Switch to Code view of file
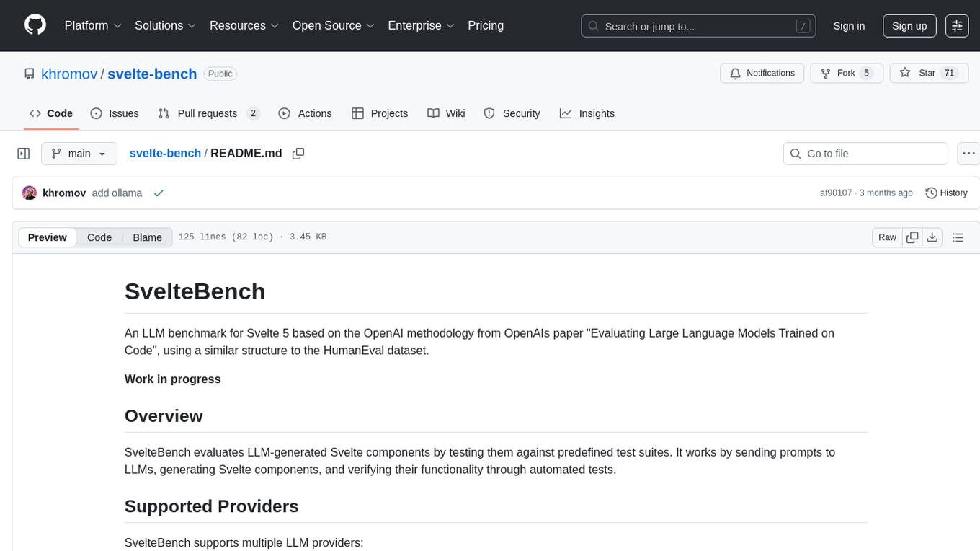 (x=99, y=237)
